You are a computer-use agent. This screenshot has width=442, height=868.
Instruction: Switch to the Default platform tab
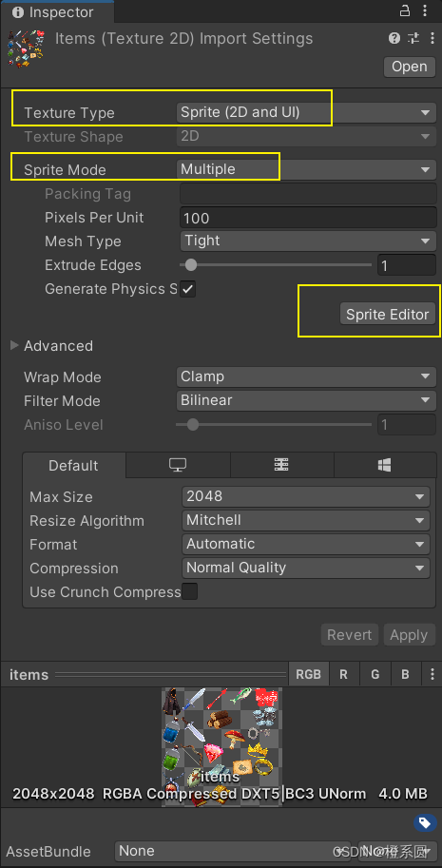pyautogui.click(x=73, y=465)
